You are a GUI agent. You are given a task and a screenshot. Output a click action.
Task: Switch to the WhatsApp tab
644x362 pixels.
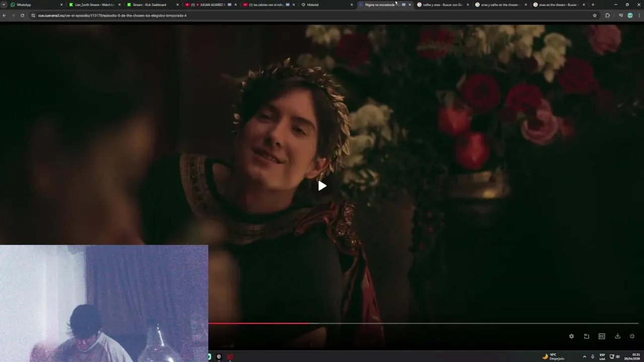click(x=35, y=5)
